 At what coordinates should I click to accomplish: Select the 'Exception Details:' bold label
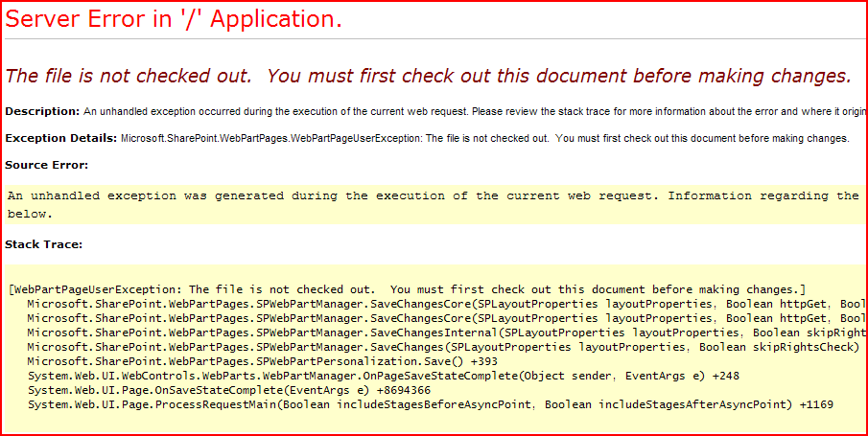pyautogui.click(x=61, y=138)
